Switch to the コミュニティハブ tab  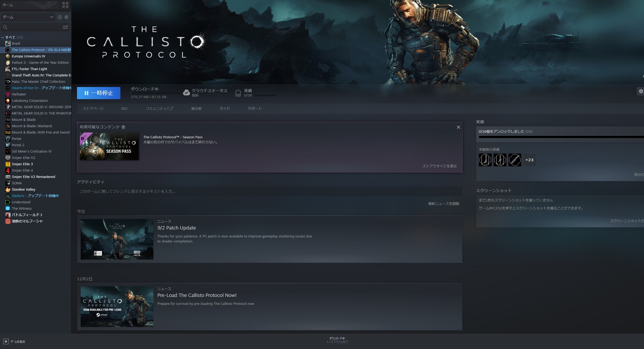point(159,109)
